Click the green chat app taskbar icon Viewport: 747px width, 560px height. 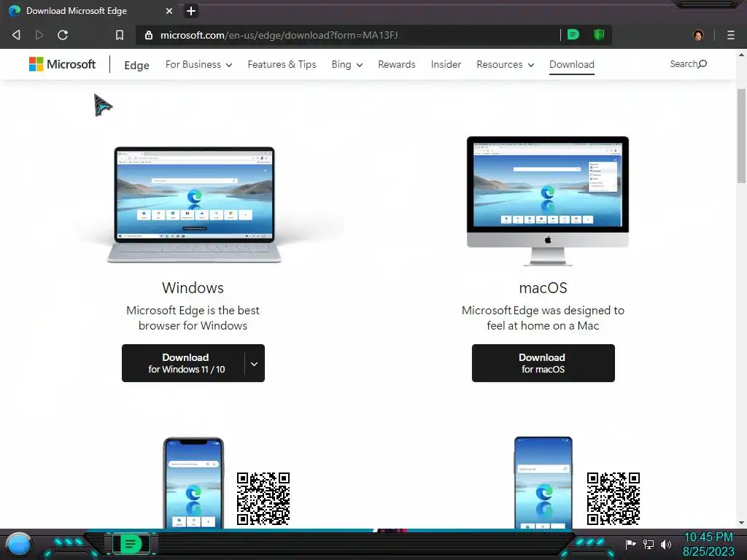coord(131,543)
